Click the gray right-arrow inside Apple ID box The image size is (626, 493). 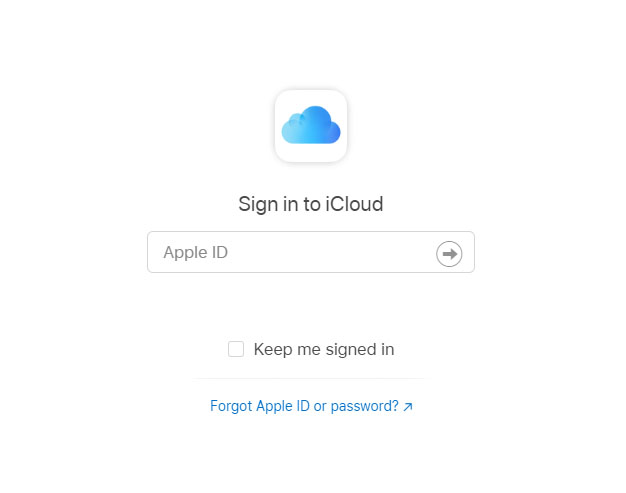[449, 253]
